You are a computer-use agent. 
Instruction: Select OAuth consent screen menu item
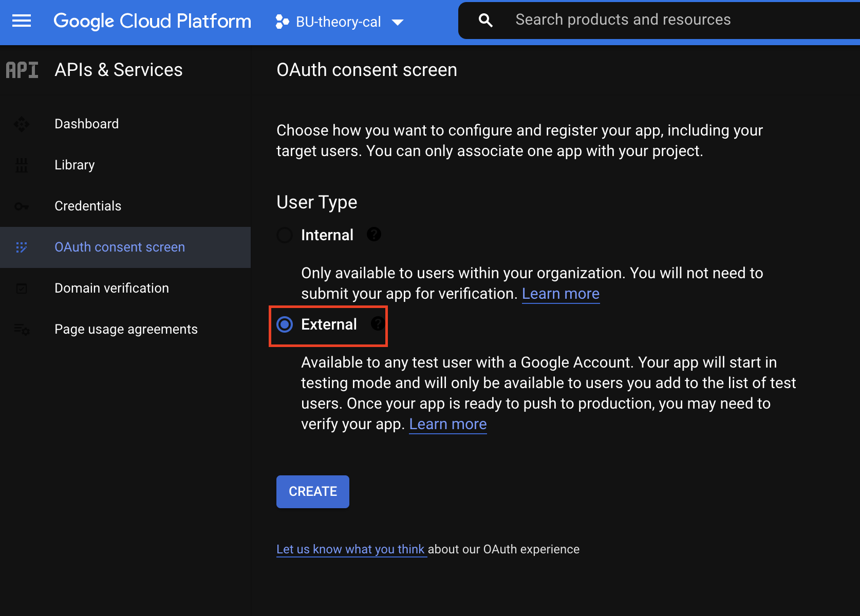click(125, 247)
